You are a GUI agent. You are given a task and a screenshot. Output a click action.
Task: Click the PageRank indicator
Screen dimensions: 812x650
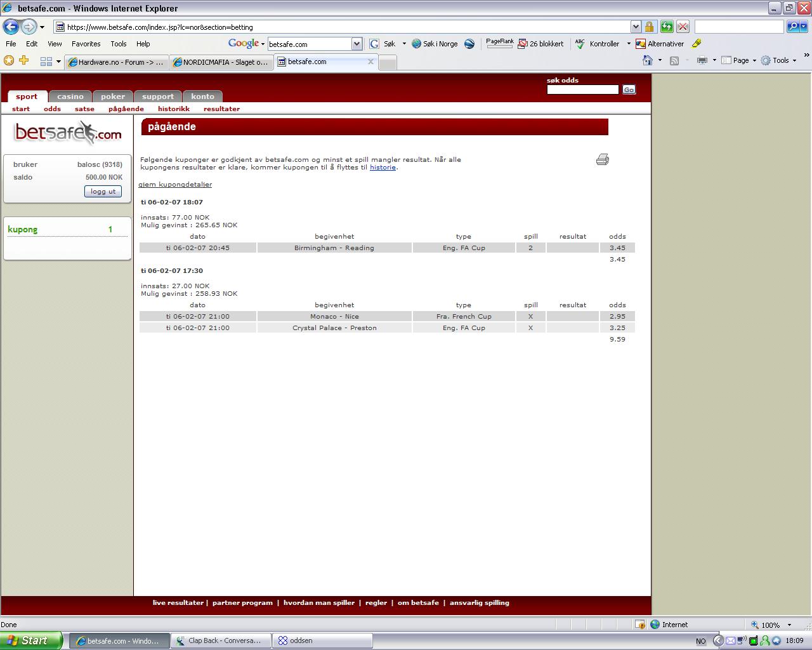500,43
